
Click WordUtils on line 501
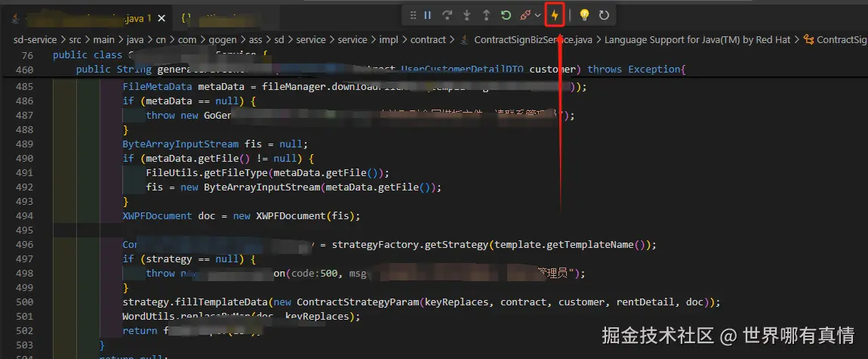coord(149,317)
